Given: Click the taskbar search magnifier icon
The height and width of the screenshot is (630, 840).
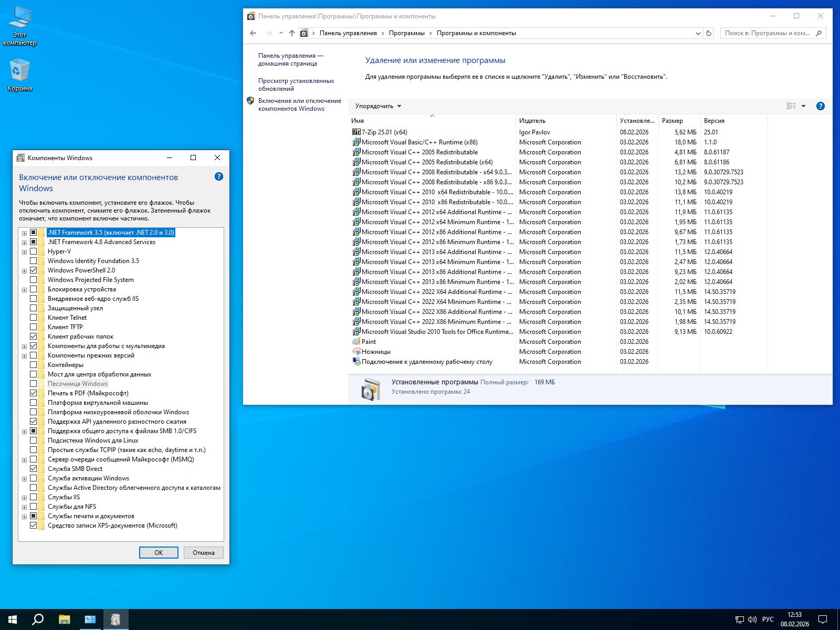Looking at the screenshot, I should (x=38, y=619).
